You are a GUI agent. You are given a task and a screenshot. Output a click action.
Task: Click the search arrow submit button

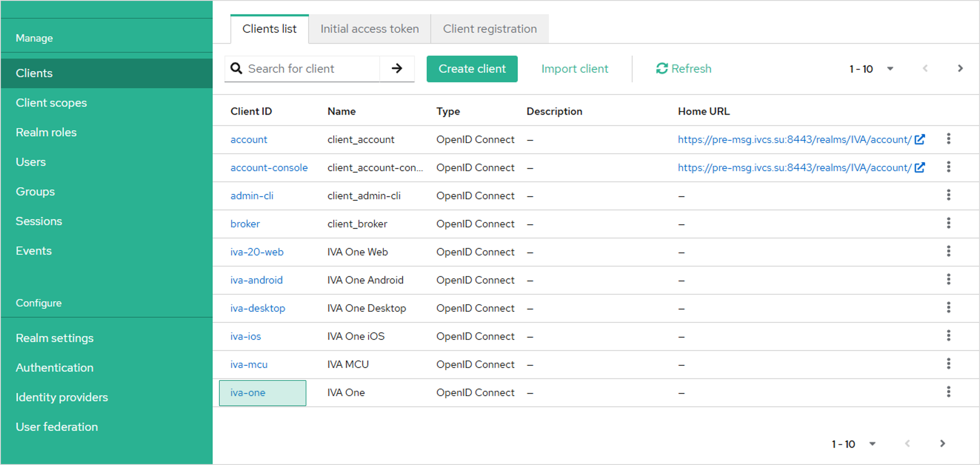397,68
